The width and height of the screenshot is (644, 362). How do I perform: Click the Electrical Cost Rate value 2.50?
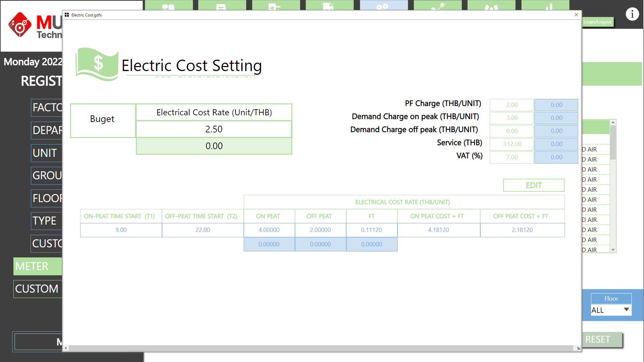[214, 129]
